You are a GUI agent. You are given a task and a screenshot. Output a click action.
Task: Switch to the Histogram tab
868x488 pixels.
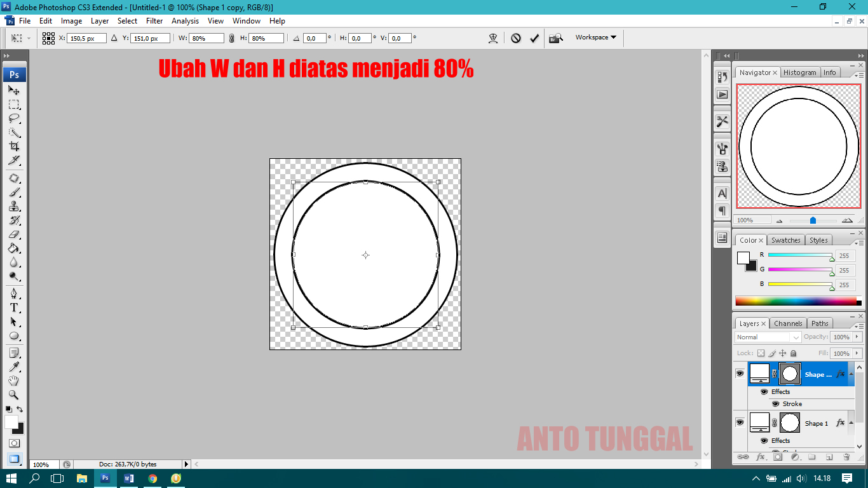(799, 72)
